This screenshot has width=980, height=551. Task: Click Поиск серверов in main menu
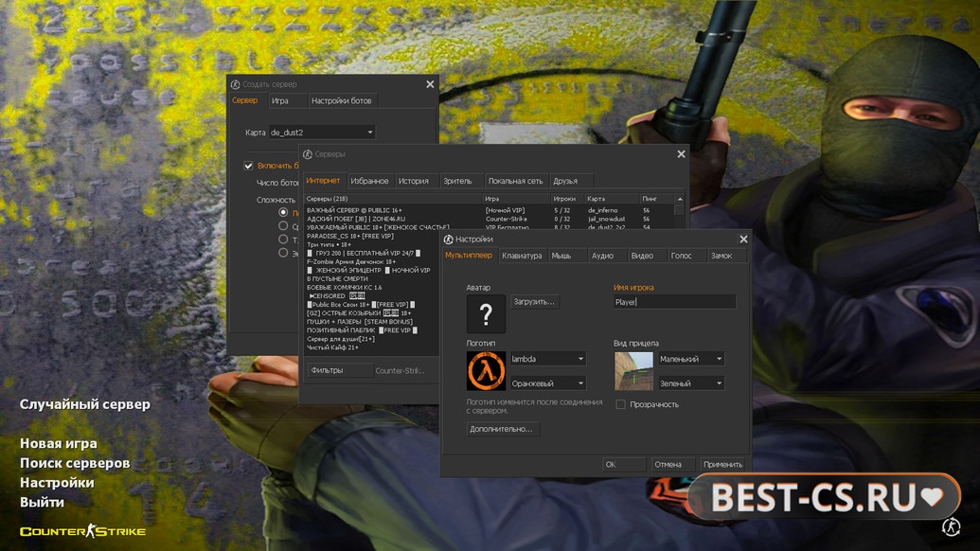75,463
